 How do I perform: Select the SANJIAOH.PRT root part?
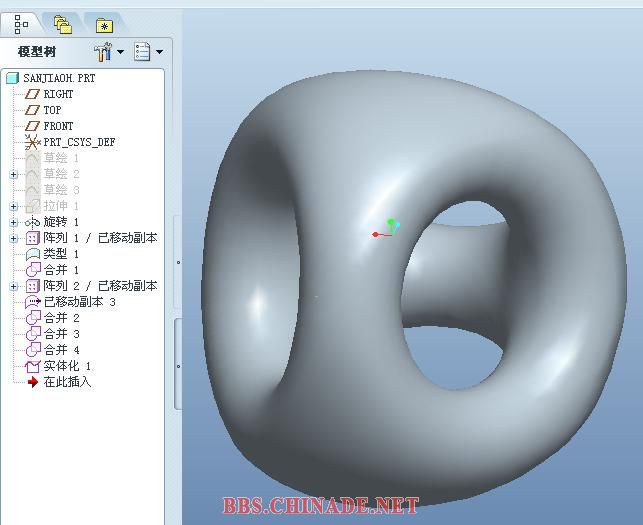pyautogui.click(x=59, y=78)
